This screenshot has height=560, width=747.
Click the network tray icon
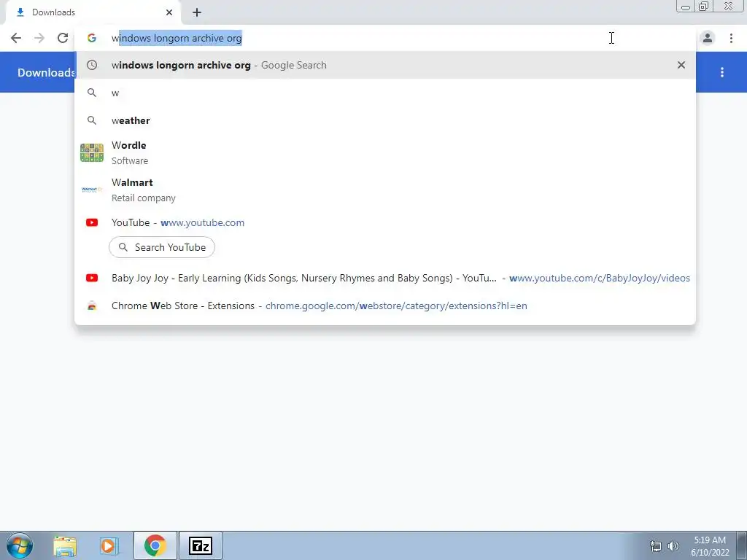coord(656,546)
